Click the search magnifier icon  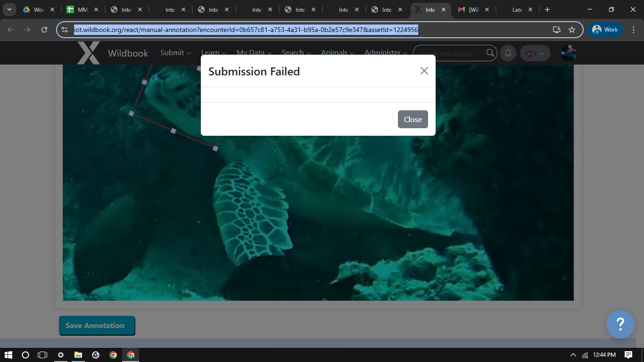(490, 53)
